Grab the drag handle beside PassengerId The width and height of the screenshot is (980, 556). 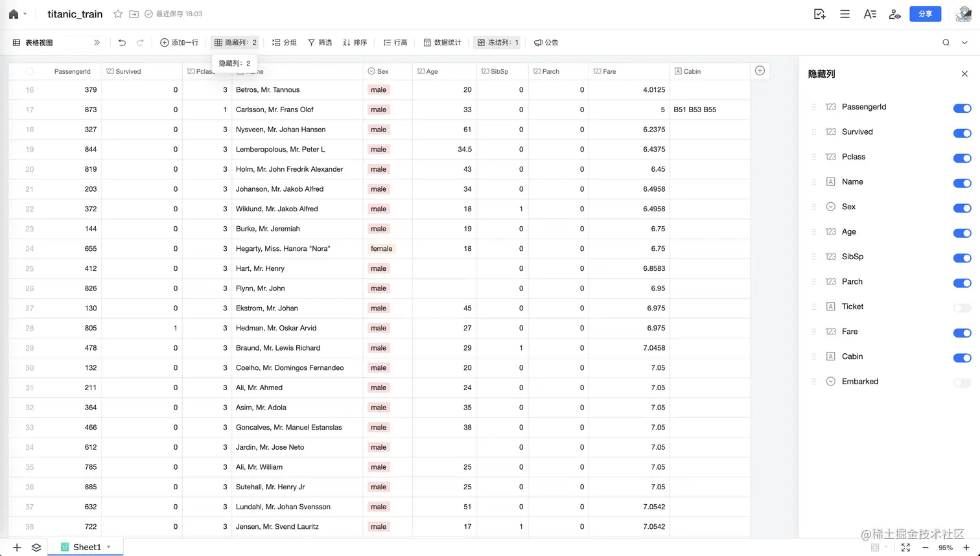point(814,107)
